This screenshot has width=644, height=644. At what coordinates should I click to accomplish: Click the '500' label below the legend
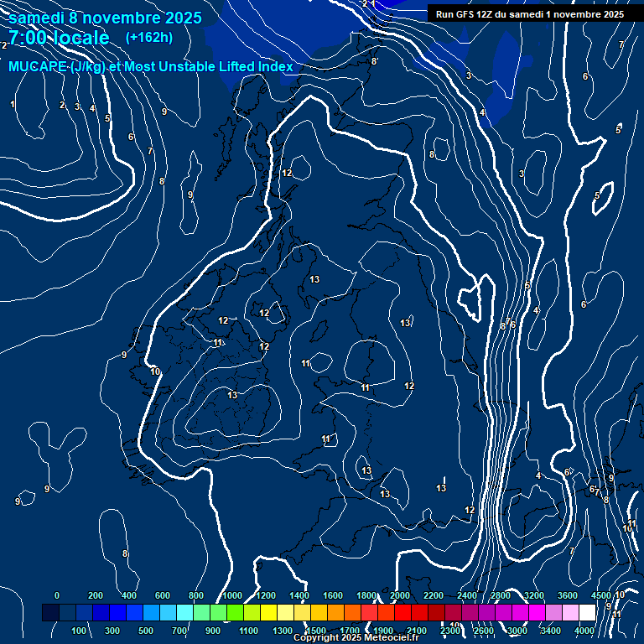point(146,631)
